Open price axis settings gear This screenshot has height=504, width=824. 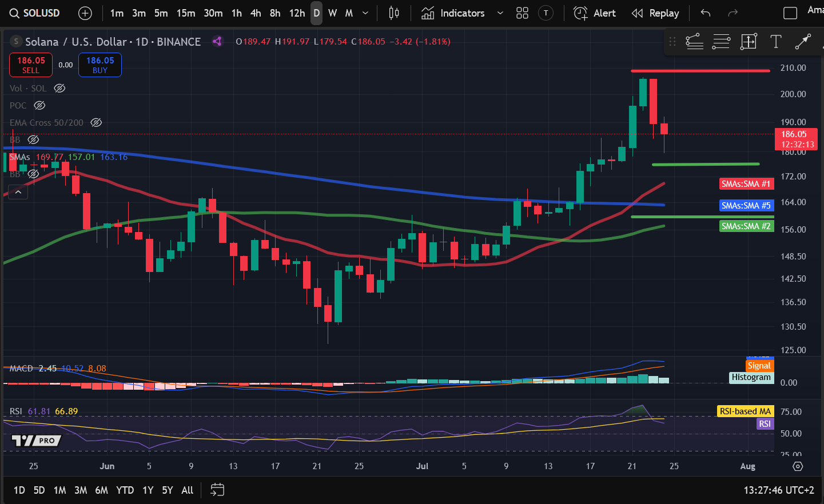[798, 466]
